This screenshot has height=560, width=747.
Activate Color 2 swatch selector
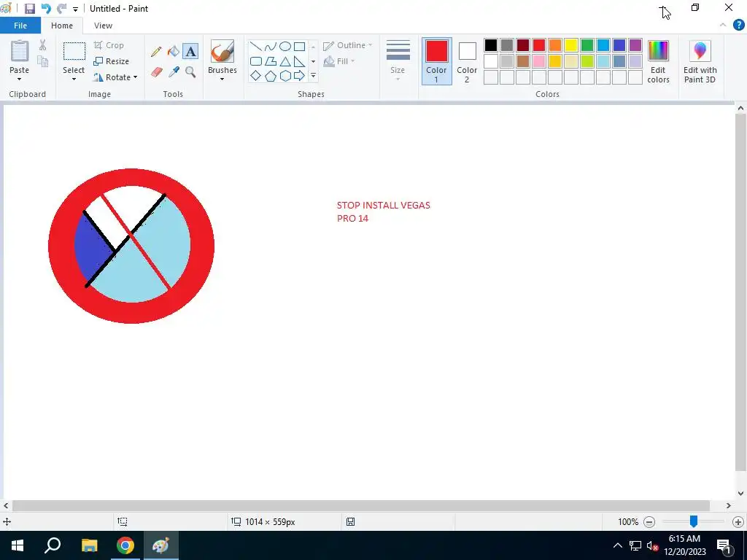467,61
